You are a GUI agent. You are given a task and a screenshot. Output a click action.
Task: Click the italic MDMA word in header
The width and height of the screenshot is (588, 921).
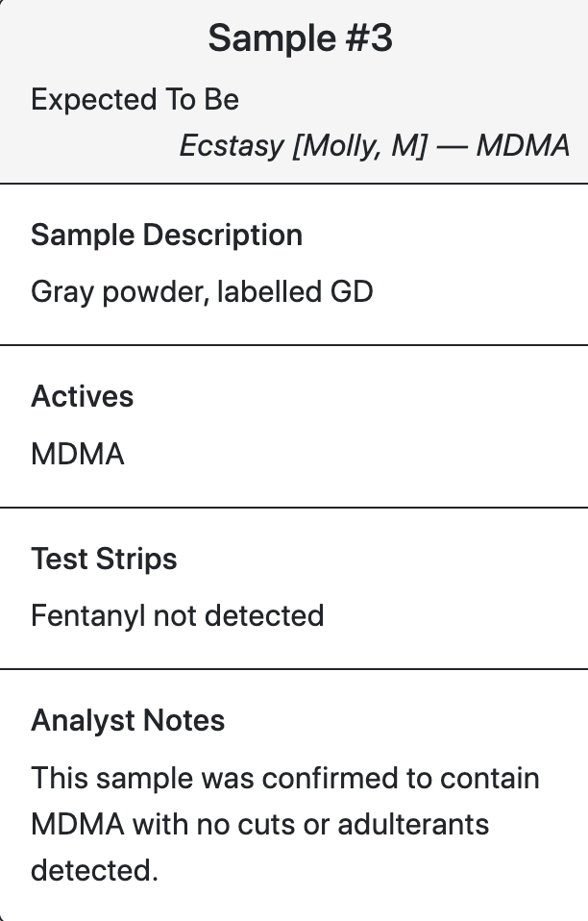pyautogui.click(x=523, y=146)
